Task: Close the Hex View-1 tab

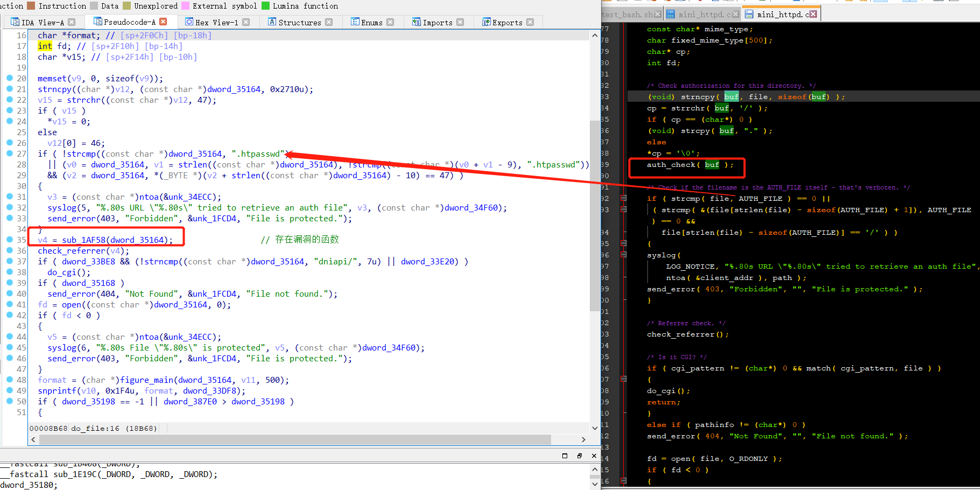Action: pos(246,22)
